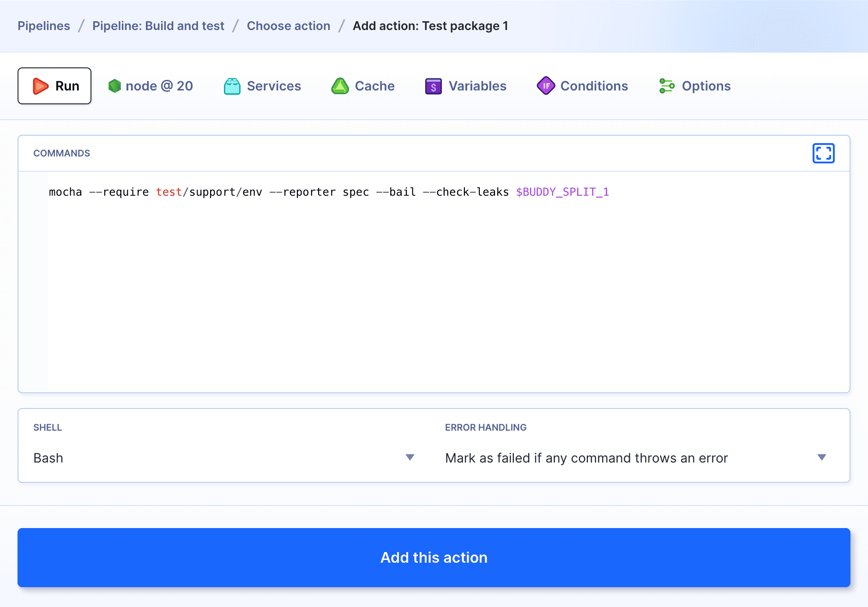Switch to the Variables tab
This screenshot has width=868, height=607.
click(477, 86)
